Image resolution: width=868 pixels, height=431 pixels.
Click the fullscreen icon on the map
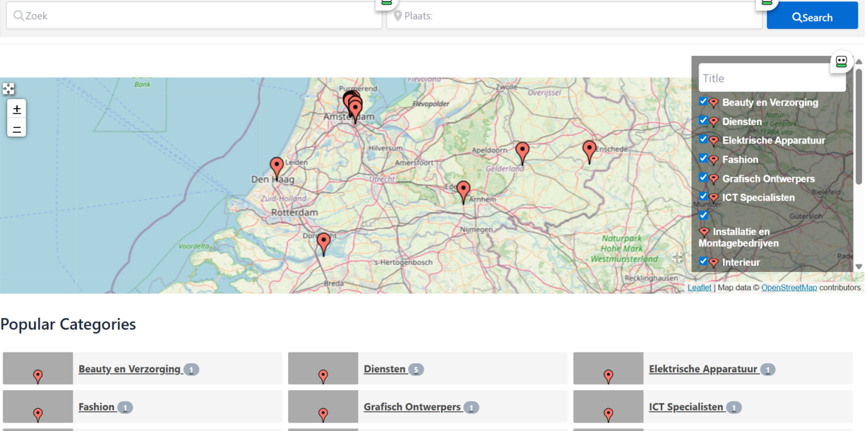8,89
